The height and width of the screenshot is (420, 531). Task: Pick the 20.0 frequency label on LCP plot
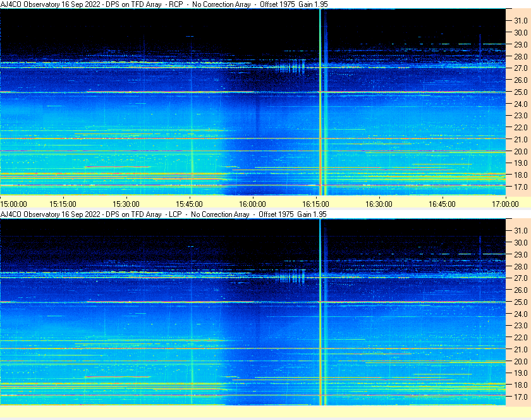[521, 361]
